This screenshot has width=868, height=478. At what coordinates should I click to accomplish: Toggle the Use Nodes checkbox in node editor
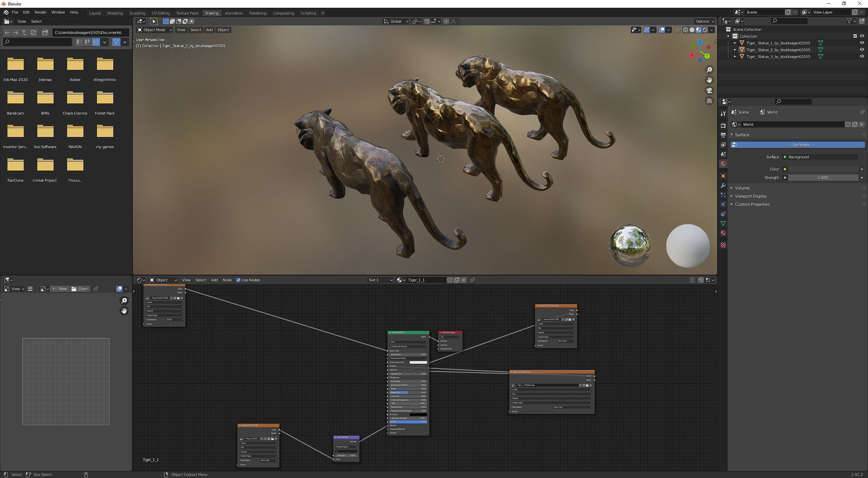238,280
